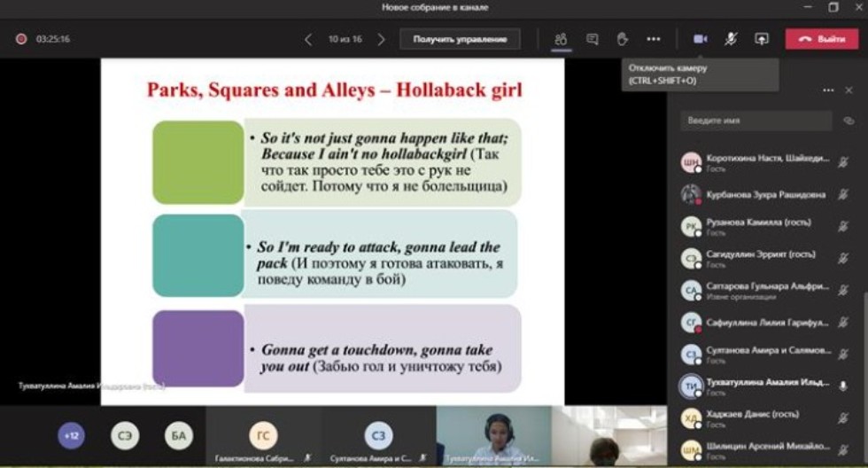Image resolution: width=868 pixels, height=468 pixels.
Task: Open the meeting chat icon
Action: [592, 39]
